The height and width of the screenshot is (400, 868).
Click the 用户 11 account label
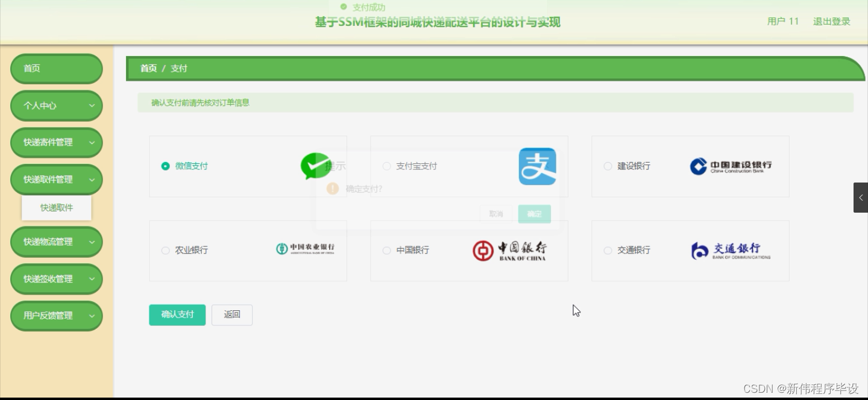[x=783, y=22]
